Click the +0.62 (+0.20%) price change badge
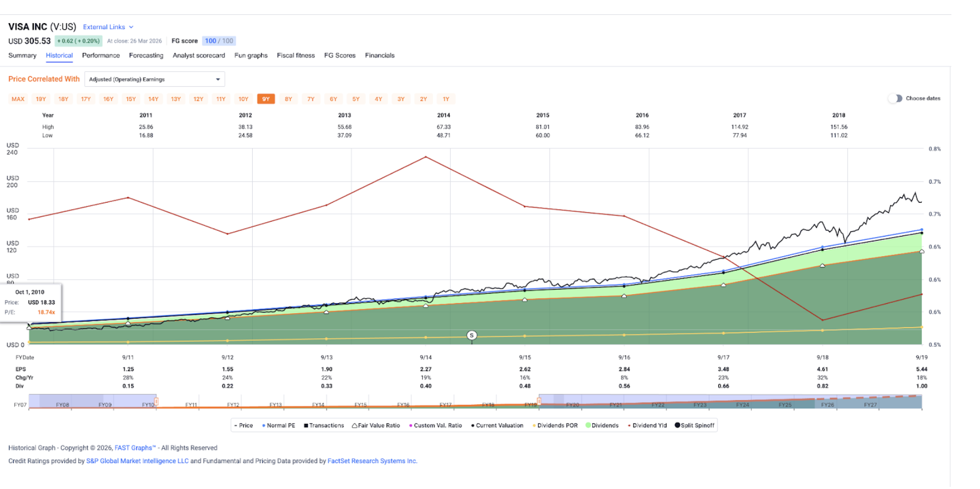This screenshot has width=980, height=489. click(78, 41)
